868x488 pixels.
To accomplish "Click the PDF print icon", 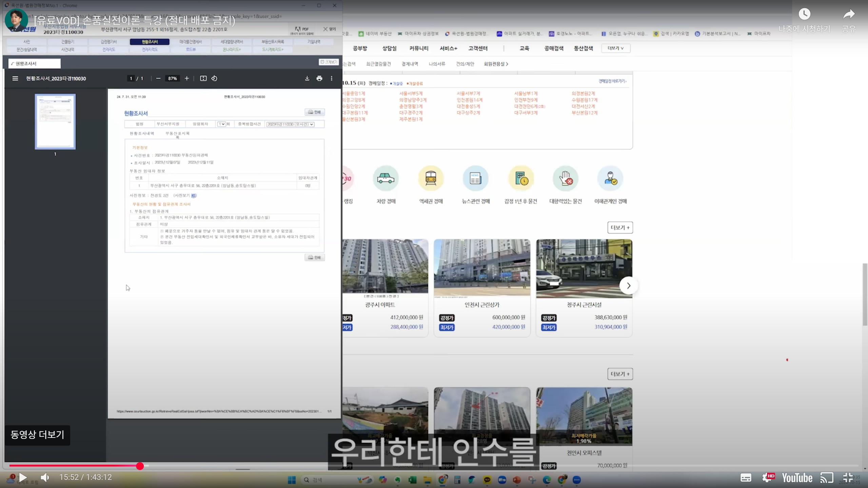I will click(319, 78).
